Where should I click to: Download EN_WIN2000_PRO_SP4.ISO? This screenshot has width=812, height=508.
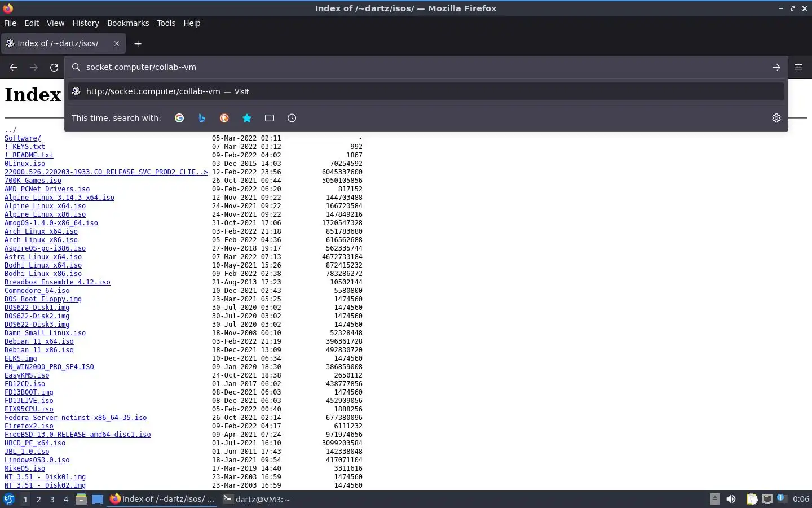tap(49, 367)
